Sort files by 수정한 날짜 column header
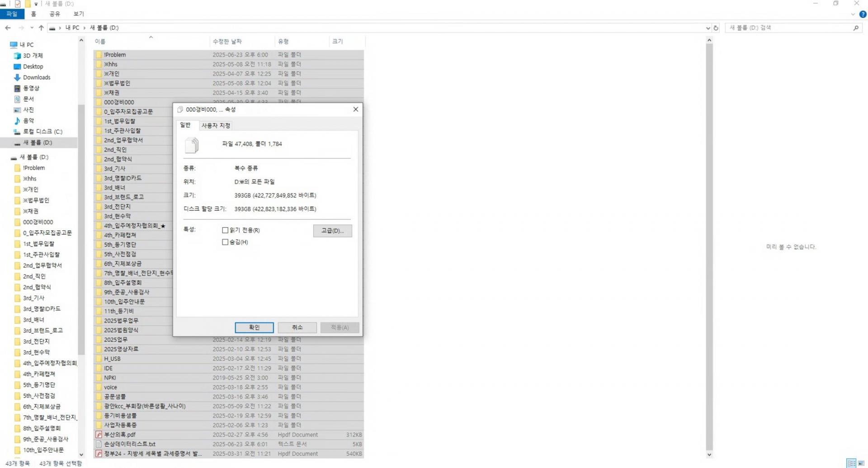868x468 pixels. pos(242,42)
